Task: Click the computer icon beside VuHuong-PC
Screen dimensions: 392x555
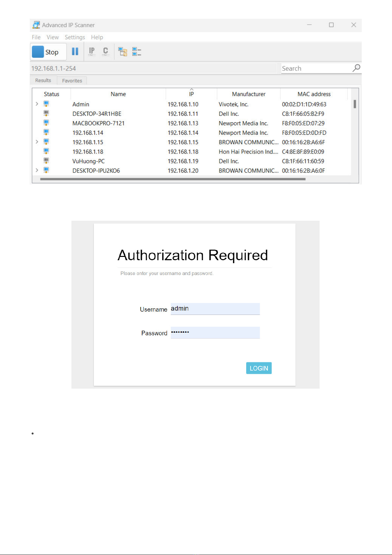Action: [46, 161]
